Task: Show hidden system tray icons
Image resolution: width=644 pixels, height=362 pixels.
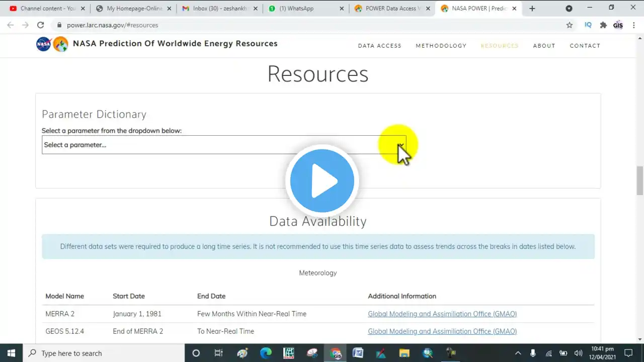Action: (518, 353)
